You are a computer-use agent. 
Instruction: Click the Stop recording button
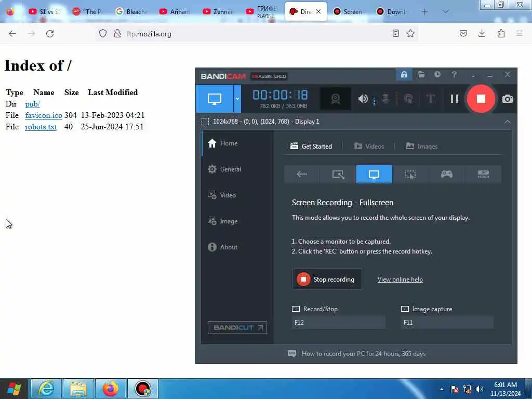(x=327, y=279)
